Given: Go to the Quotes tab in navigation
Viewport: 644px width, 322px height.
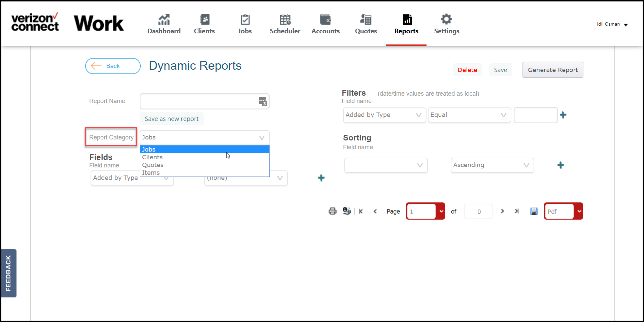Looking at the screenshot, I should click(366, 24).
